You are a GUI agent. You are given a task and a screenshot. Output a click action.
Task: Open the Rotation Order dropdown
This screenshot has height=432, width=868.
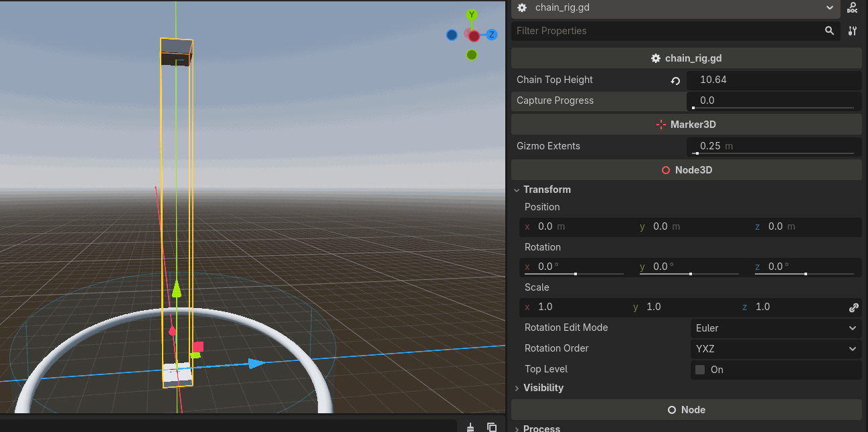click(x=775, y=349)
